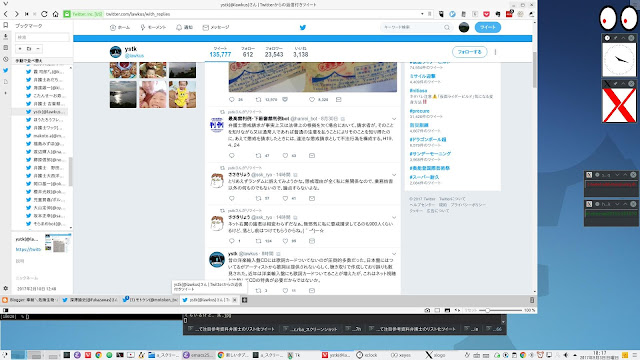Viewport: 640px width, 360px height.
Task: Open browser settings gear at sidebar bottom
Action: point(6,288)
